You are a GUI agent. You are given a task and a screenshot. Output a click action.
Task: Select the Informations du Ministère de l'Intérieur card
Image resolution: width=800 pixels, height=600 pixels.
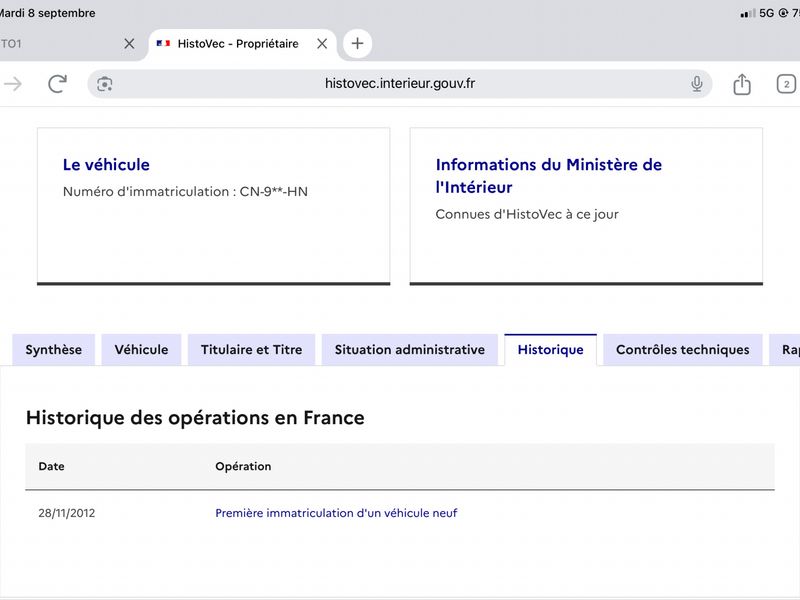(586, 206)
